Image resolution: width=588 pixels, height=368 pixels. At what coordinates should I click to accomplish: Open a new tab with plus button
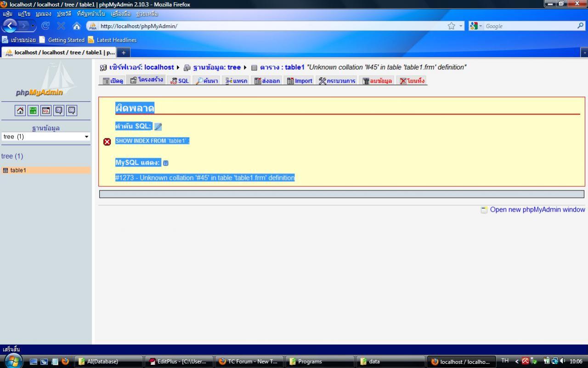[x=123, y=52]
